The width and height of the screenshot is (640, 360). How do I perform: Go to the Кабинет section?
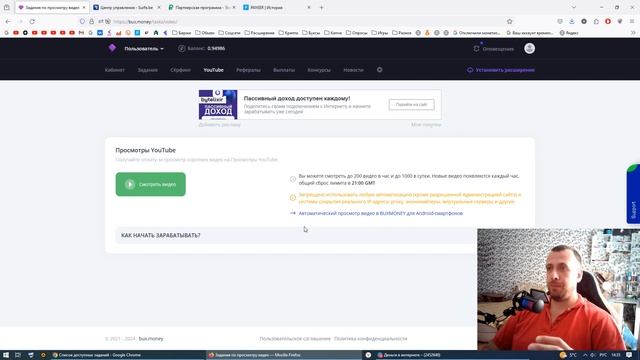click(x=115, y=70)
